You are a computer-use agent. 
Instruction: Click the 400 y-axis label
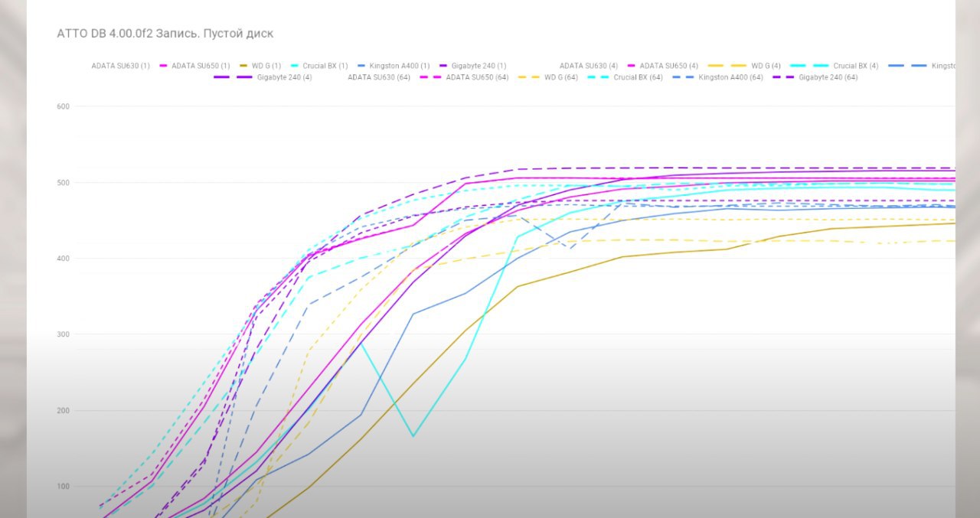[x=64, y=259]
